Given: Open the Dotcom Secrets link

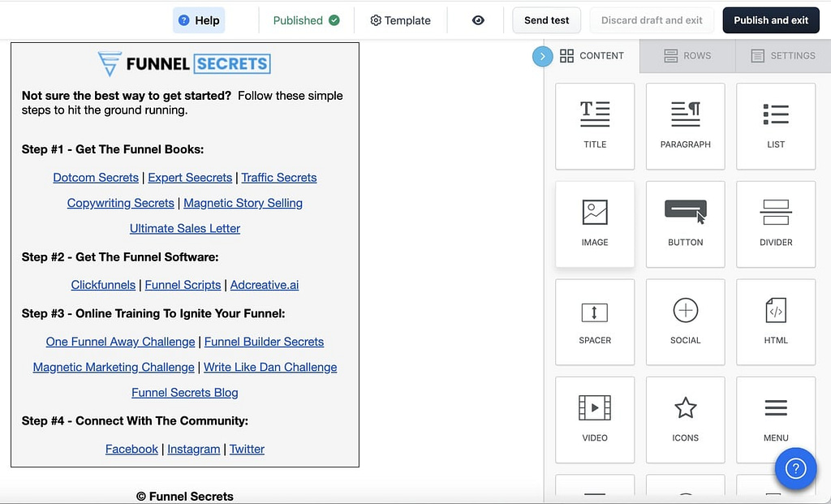Looking at the screenshot, I should 96,178.
